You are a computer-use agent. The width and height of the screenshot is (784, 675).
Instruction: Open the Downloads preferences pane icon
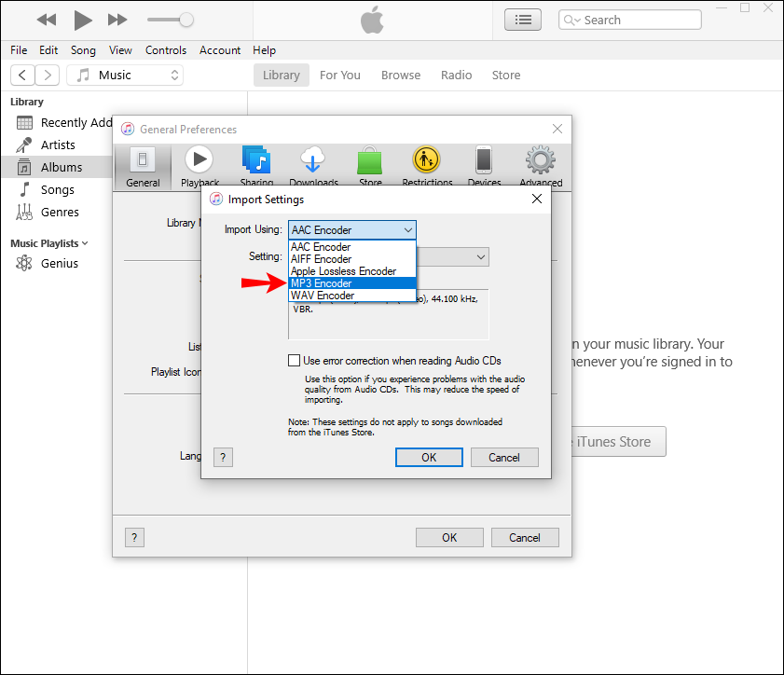[x=313, y=167]
